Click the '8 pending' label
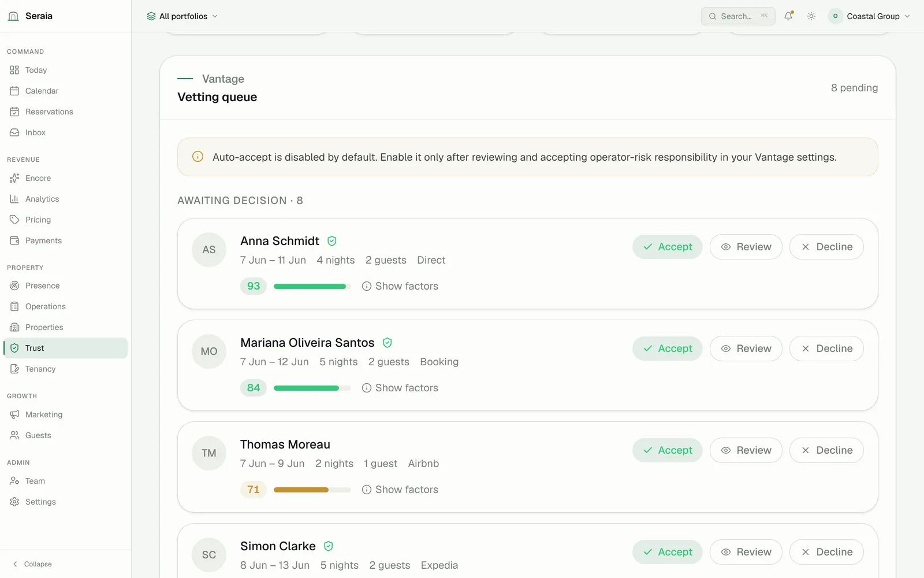 tap(855, 88)
